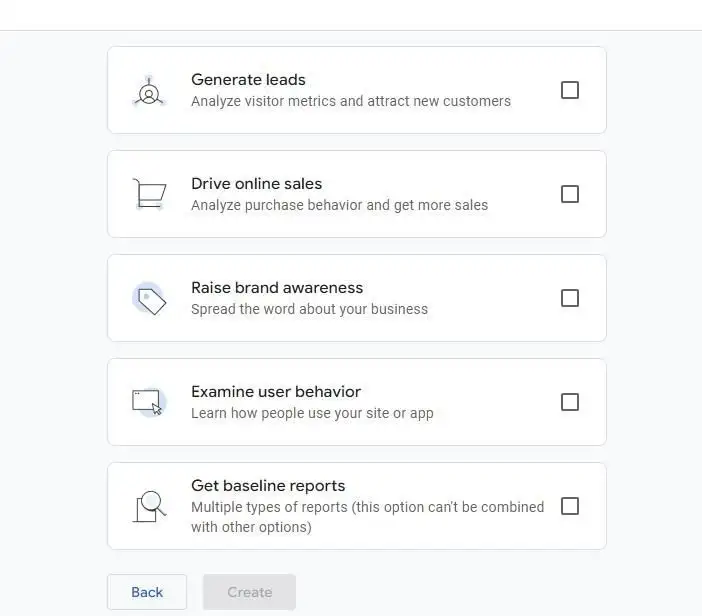Select the Examine user behavior checkbox
This screenshot has width=702, height=616.
point(570,402)
